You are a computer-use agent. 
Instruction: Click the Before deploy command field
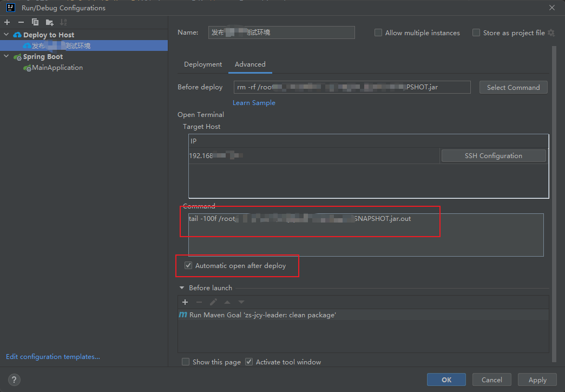tap(352, 87)
